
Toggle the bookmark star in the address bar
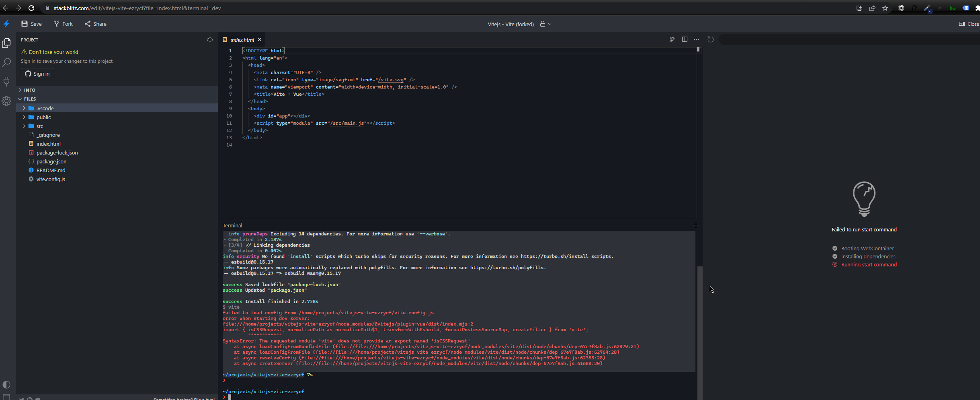point(885,8)
